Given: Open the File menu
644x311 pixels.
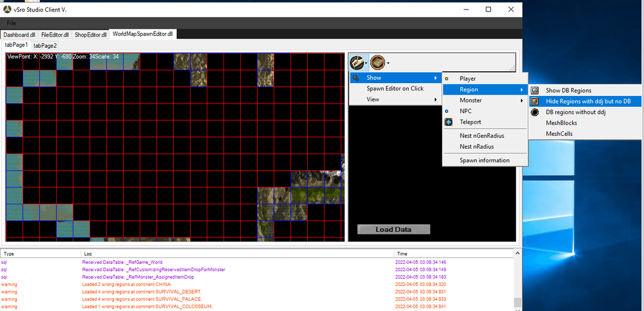Looking at the screenshot, I should [12, 23].
